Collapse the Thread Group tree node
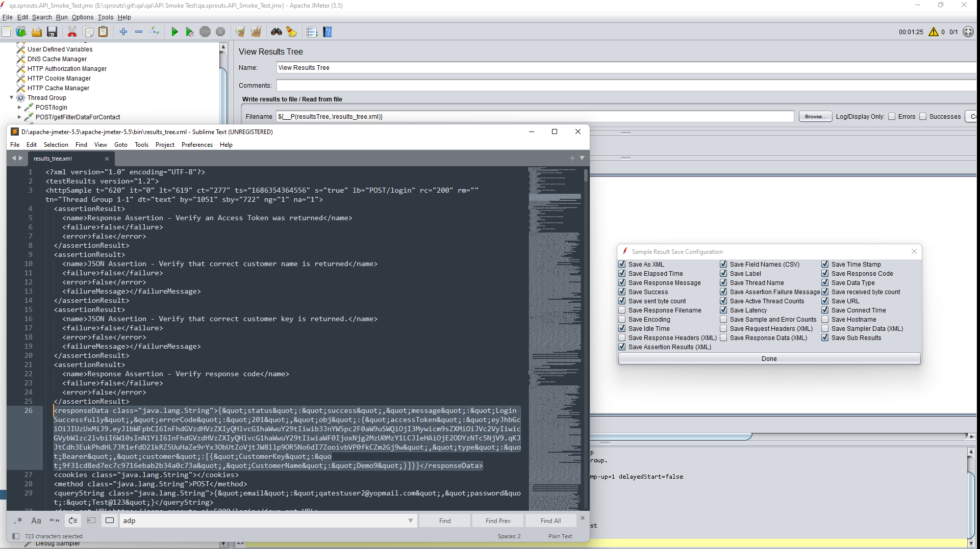The image size is (980, 549). point(11,98)
